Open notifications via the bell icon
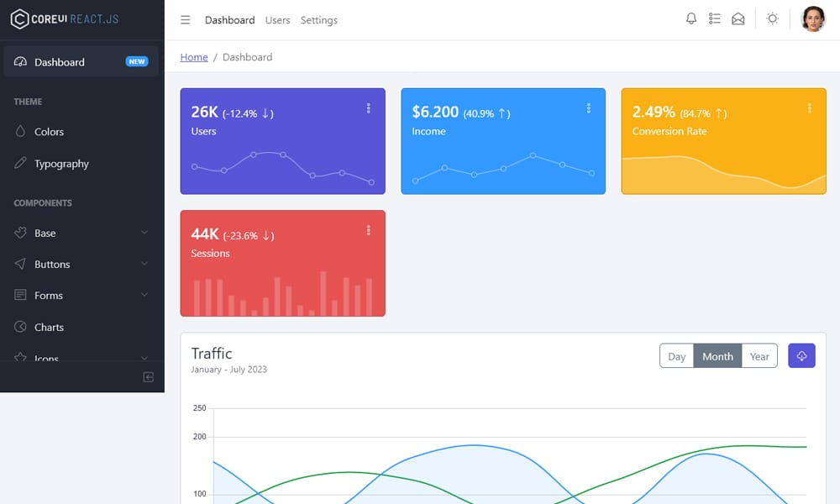 click(x=691, y=18)
